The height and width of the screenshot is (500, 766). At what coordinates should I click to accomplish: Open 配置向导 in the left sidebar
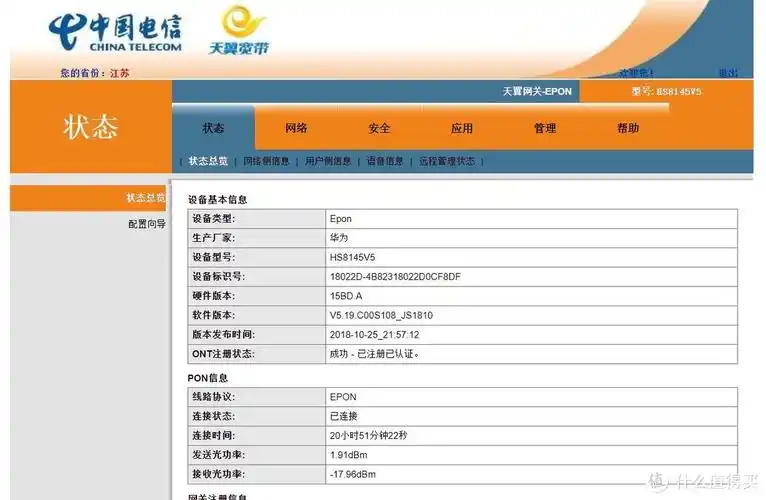click(147, 224)
